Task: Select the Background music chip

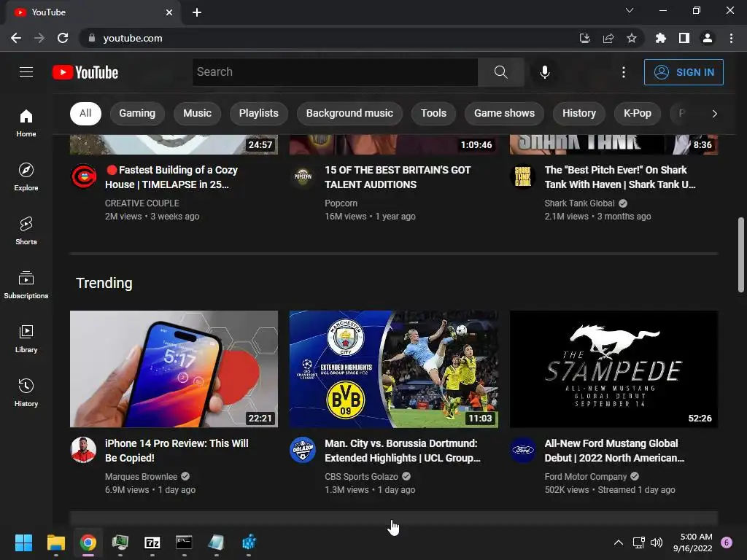Action: point(349,113)
